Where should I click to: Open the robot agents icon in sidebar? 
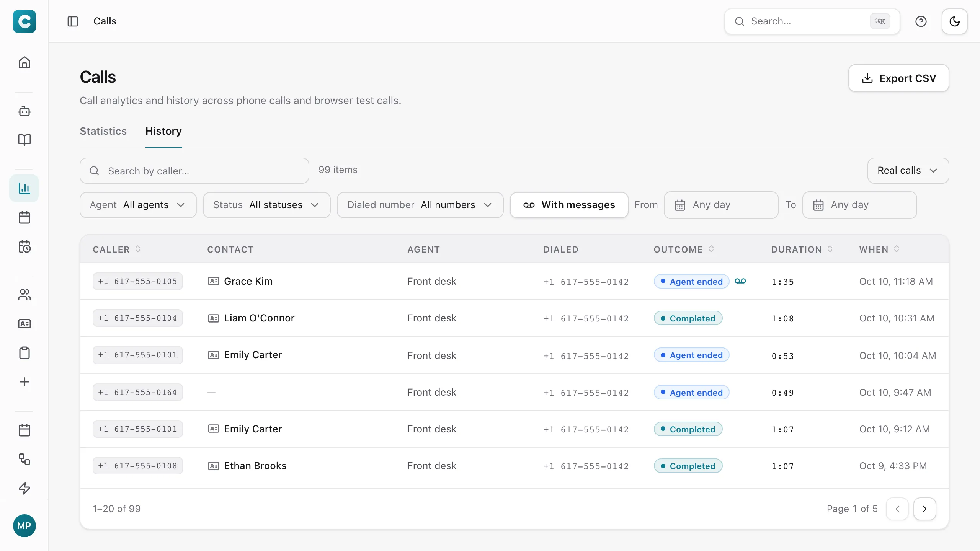tap(24, 111)
